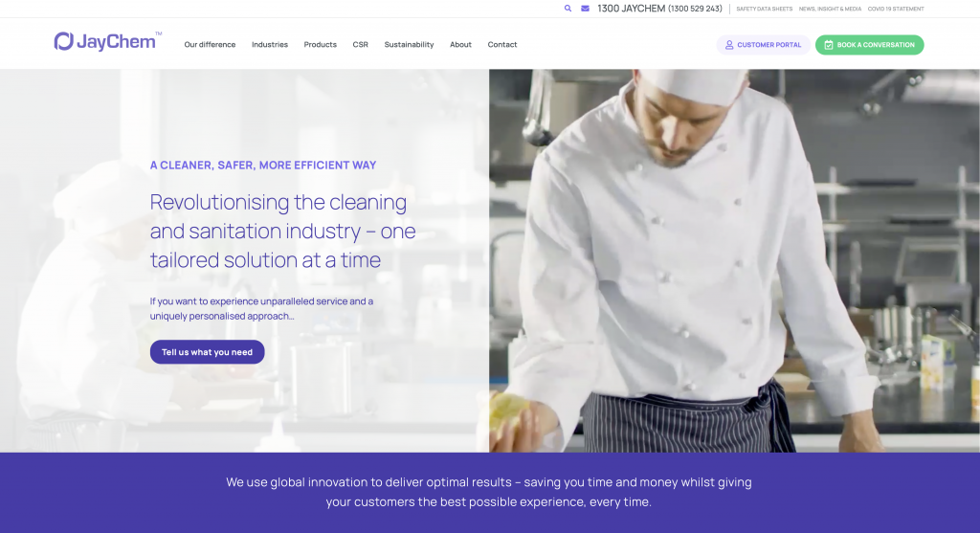This screenshot has height=533, width=980.
Task: Open the Sustainability menu
Action: tap(409, 44)
